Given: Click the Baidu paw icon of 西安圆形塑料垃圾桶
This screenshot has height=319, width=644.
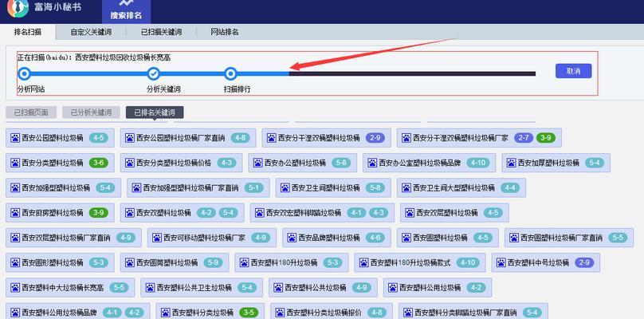Looking at the screenshot, I should click(x=15, y=262).
